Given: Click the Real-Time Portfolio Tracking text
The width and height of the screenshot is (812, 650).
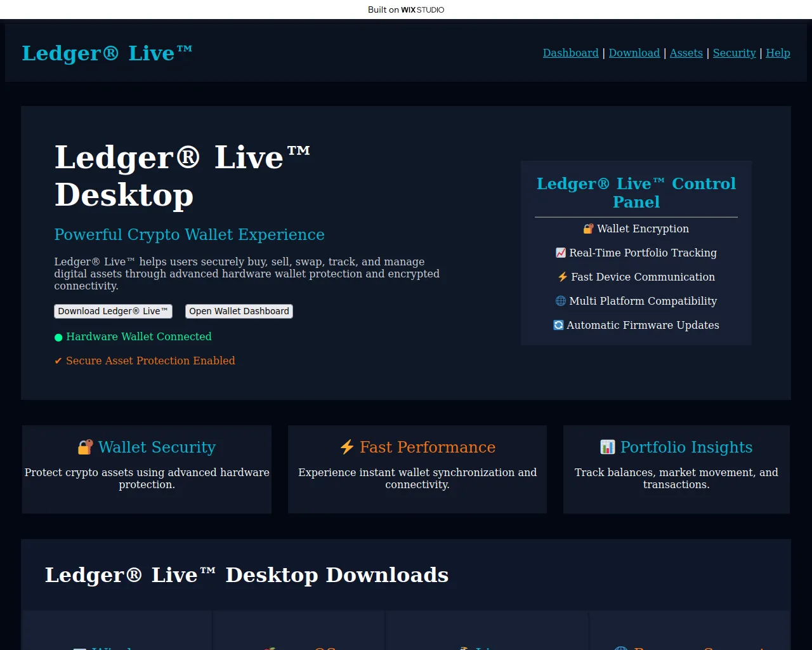Looking at the screenshot, I should pyautogui.click(x=643, y=253).
